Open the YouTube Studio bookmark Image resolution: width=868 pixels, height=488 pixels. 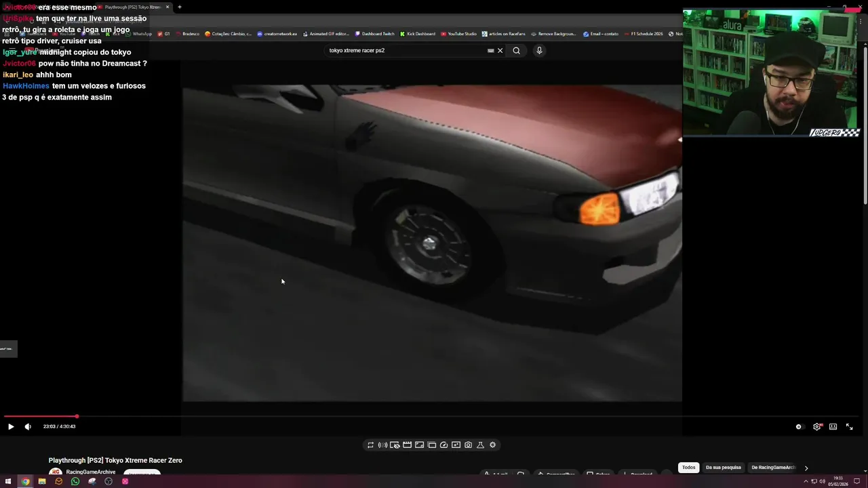coord(459,34)
